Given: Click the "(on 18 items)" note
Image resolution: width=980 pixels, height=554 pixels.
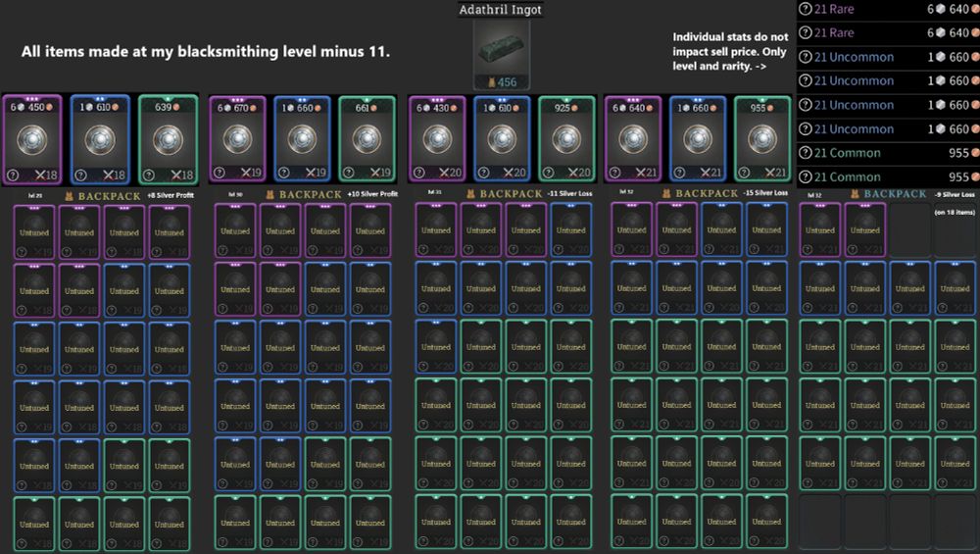Looking at the screenshot, I should [955, 213].
